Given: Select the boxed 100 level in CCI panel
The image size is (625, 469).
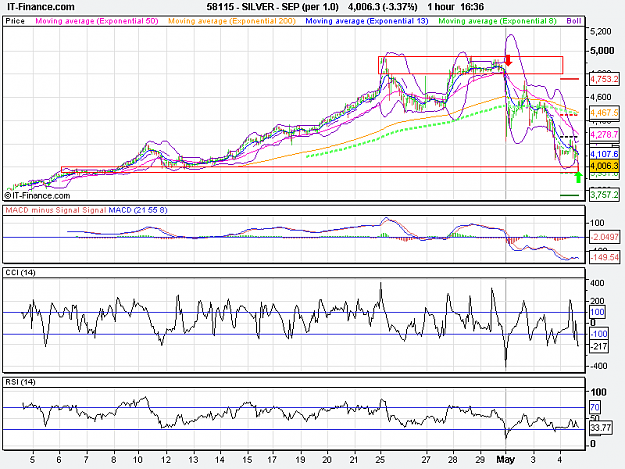Looking at the screenshot, I should point(597,312).
